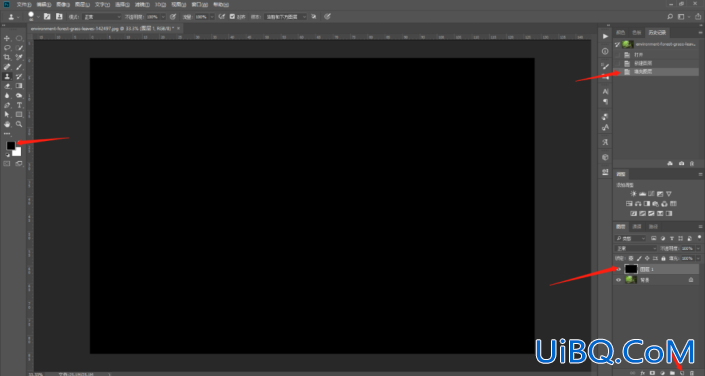705x376 pixels.
Task: Select the Horizontal Type tool
Action: [x=19, y=105]
